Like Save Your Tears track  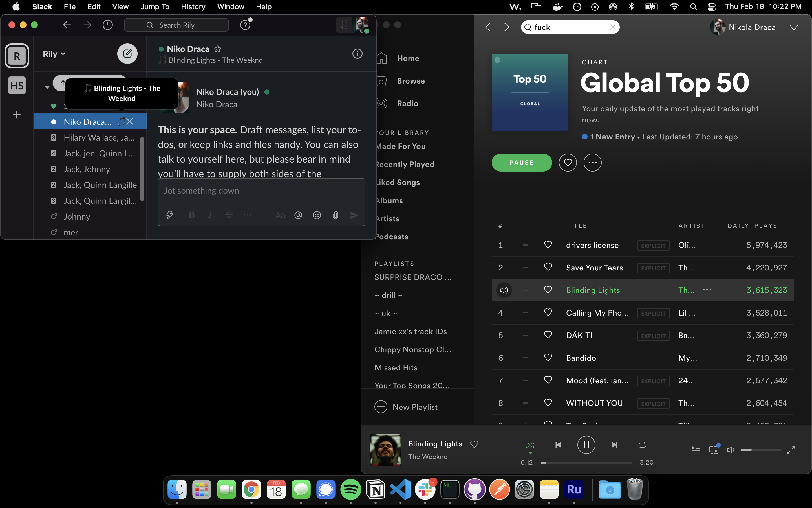coord(548,267)
